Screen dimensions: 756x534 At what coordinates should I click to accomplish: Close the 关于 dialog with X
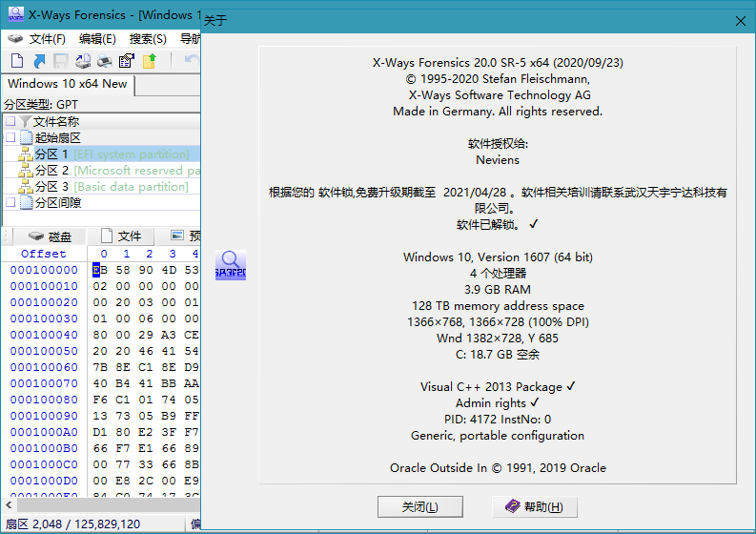coord(741,21)
